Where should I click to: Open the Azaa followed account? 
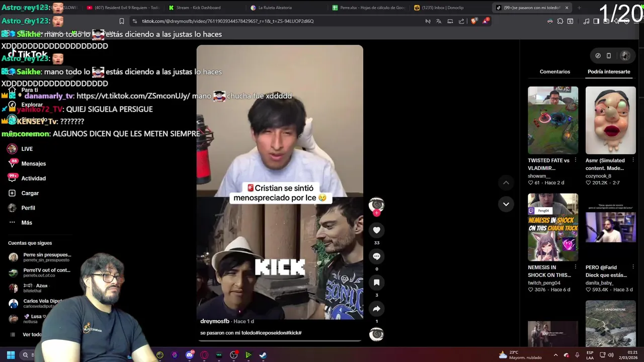click(30, 288)
